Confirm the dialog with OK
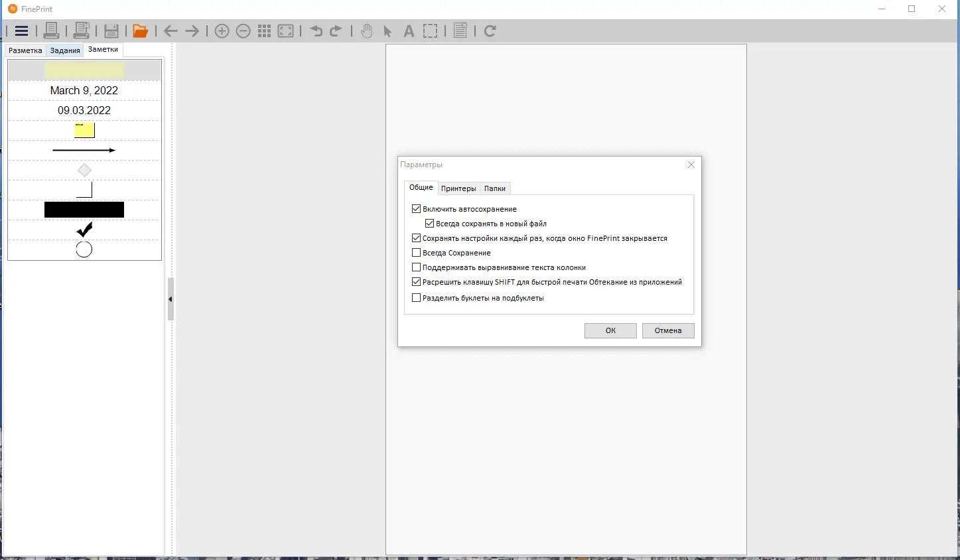The image size is (960, 560). (x=610, y=330)
